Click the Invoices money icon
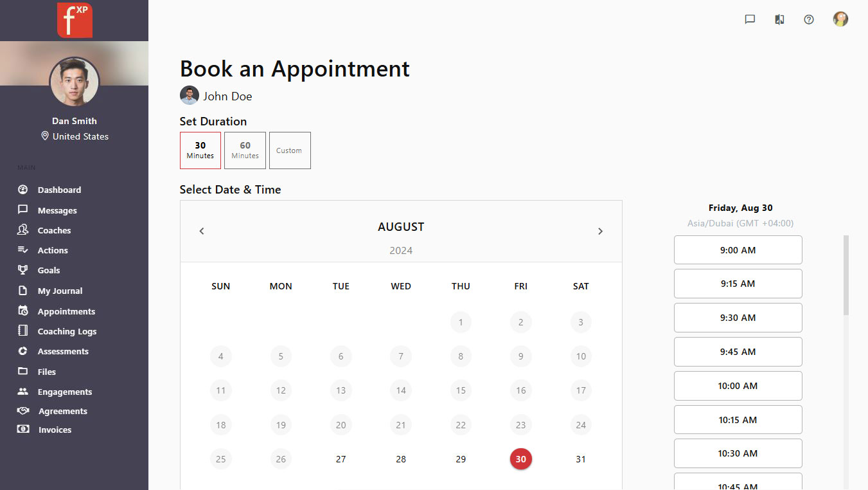 tap(23, 430)
